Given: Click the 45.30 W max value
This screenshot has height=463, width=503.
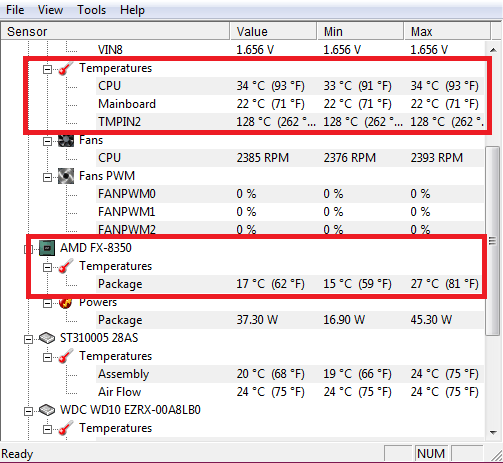Looking at the screenshot, I should (x=431, y=320).
